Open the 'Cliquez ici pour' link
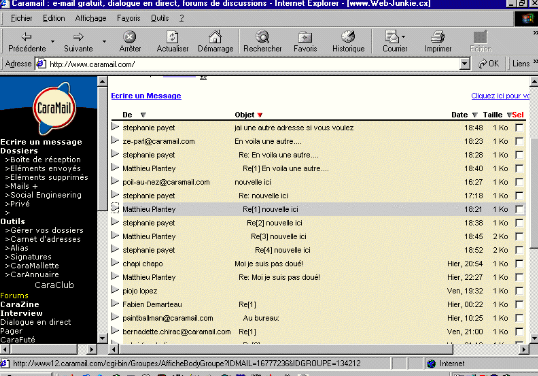Image resolution: width=538 pixels, height=376 pixels. pos(500,96)
